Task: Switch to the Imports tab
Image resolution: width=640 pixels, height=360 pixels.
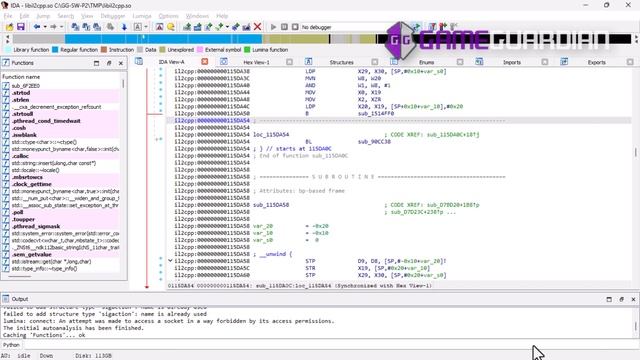Action: (x=512, y=62)
